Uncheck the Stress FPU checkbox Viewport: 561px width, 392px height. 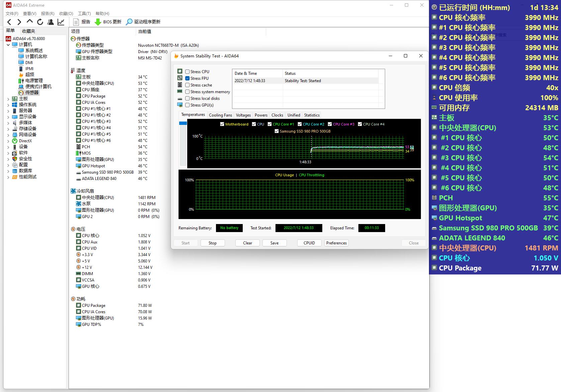(x=188, y=78)
